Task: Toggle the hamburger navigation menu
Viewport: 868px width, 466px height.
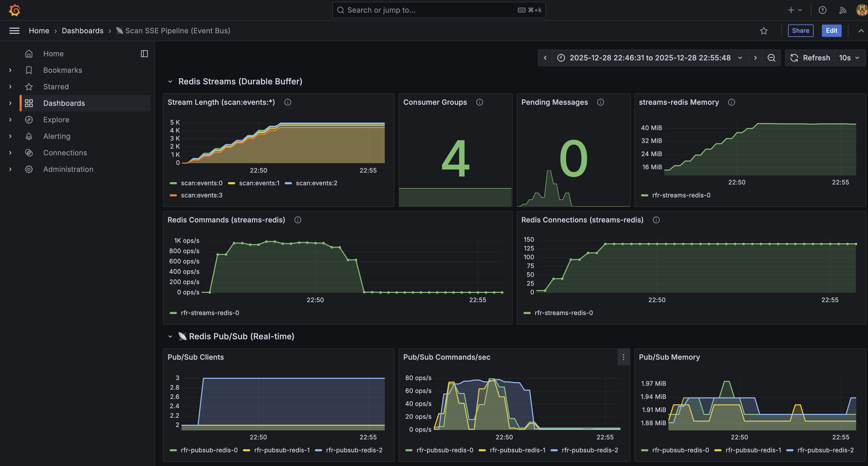Action: point(14,31)
